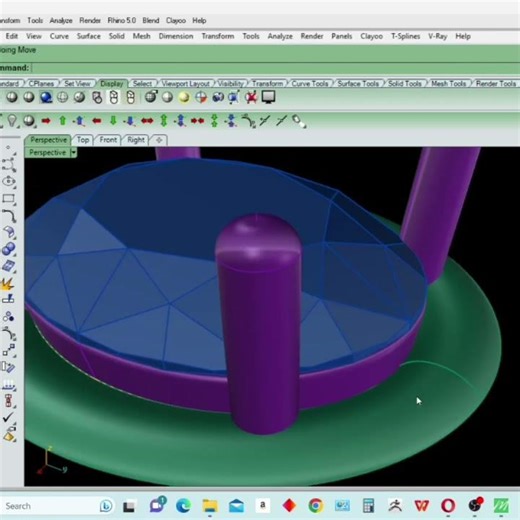Activate the blue Rendered viewport sphere icon

pyautogui.click(x=46, y=97)
